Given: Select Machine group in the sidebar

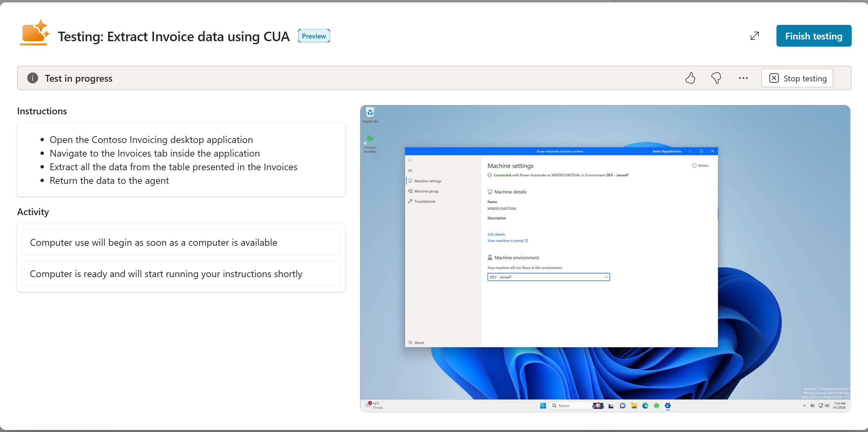Looking at the screenshot, I should 426,191.
